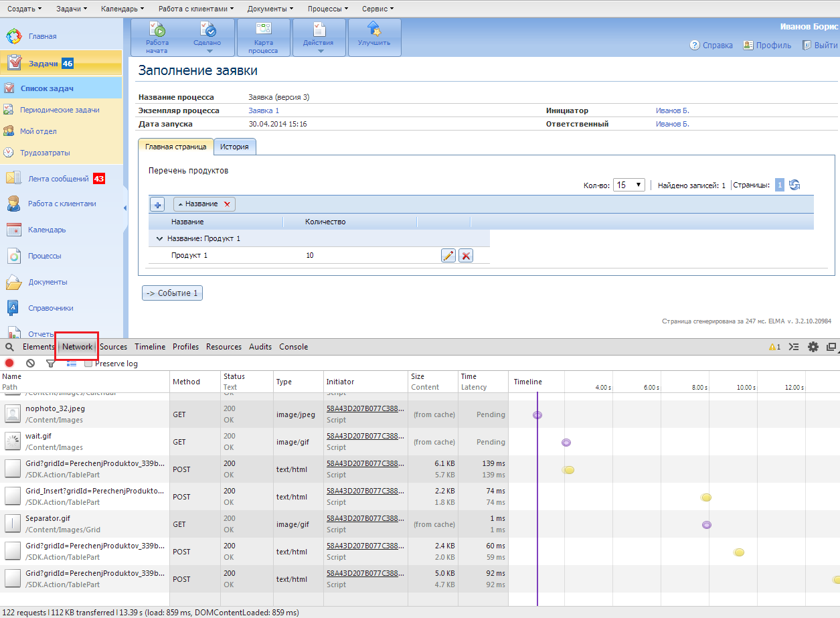Click the DevTools search magnifier icon
The width and height of the screenshot is (840, 618).
click(x=9, y=347)
